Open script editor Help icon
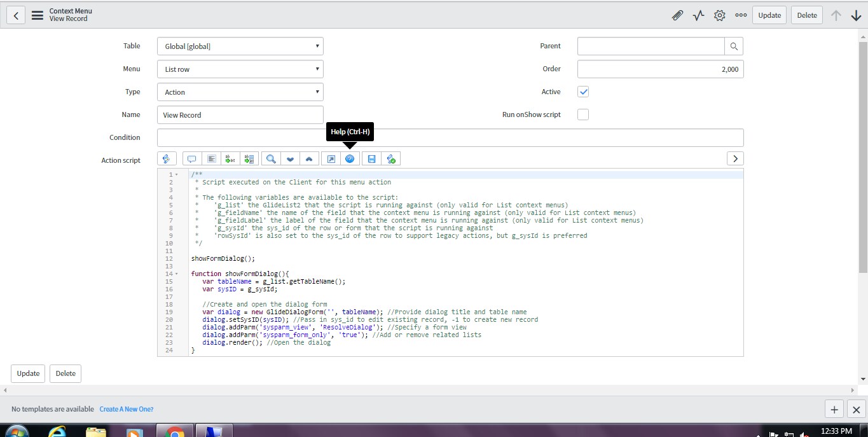Screen dimensions: 868x437 (350, 158)
